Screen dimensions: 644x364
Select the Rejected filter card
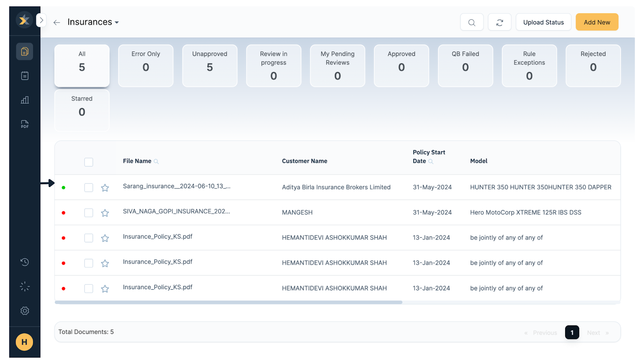593,66
